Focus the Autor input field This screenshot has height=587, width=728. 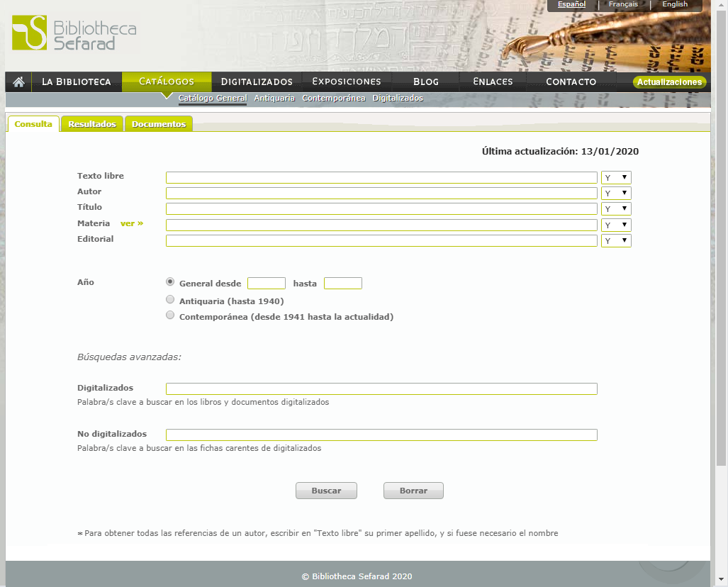click(x=381, y=194)
